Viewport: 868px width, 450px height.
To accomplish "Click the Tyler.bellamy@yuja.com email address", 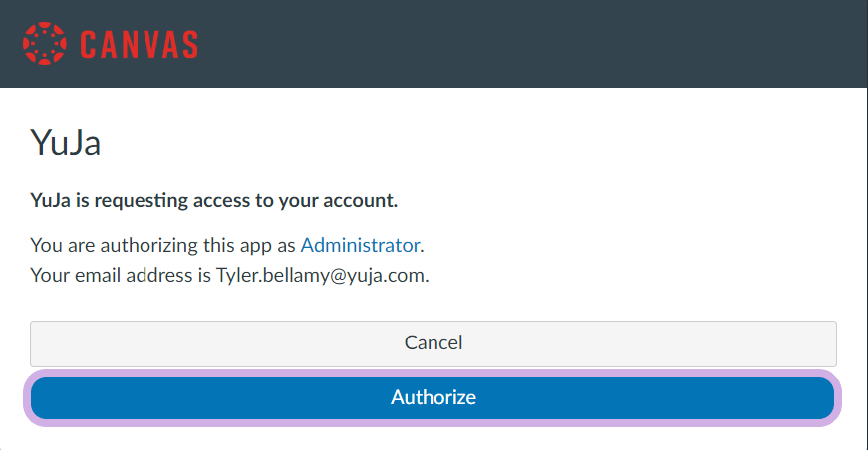I will pyautogui.click(x=321, y=275).
